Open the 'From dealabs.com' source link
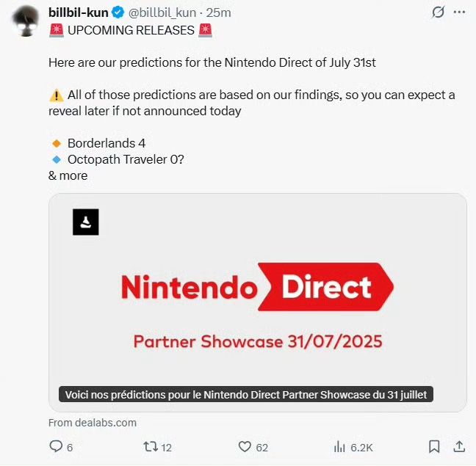Viewport: 476px width, 466px height. coord(93,423)
